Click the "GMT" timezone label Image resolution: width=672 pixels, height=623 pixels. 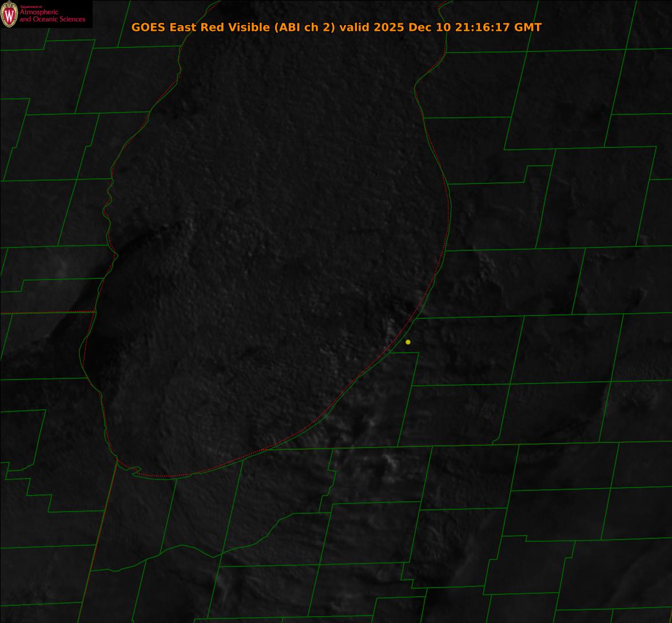528,27
